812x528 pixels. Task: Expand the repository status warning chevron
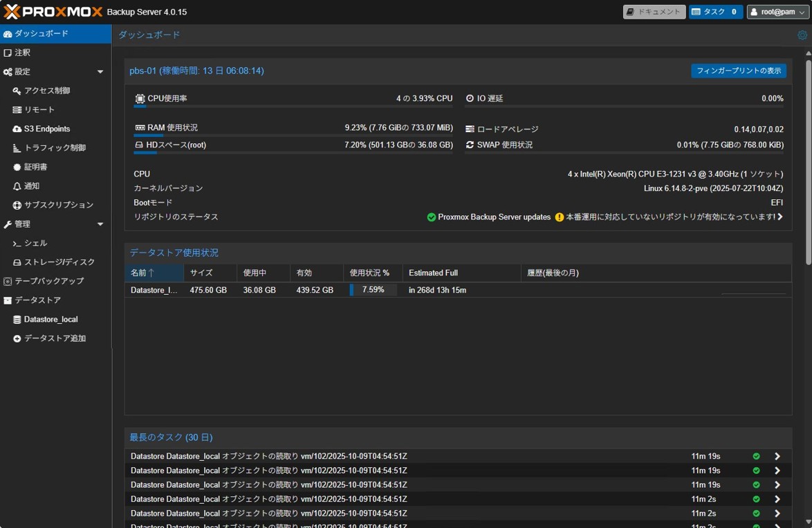[x=780, y=217]
